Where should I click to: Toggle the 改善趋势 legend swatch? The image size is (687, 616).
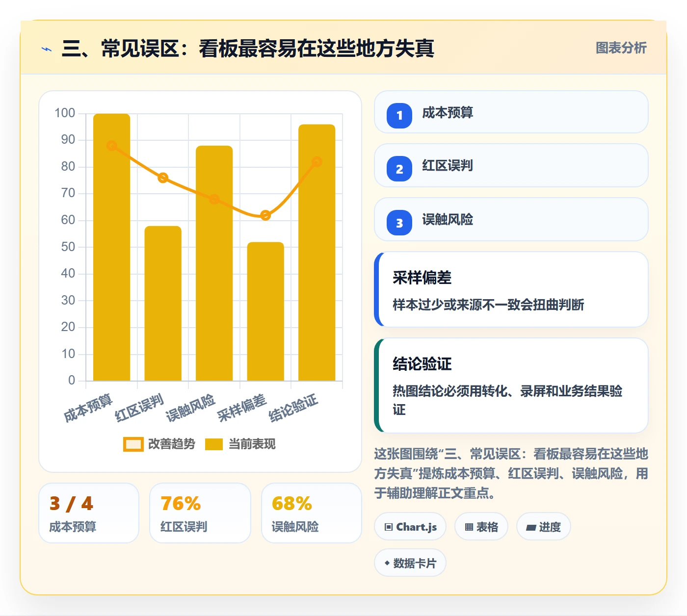133,444
